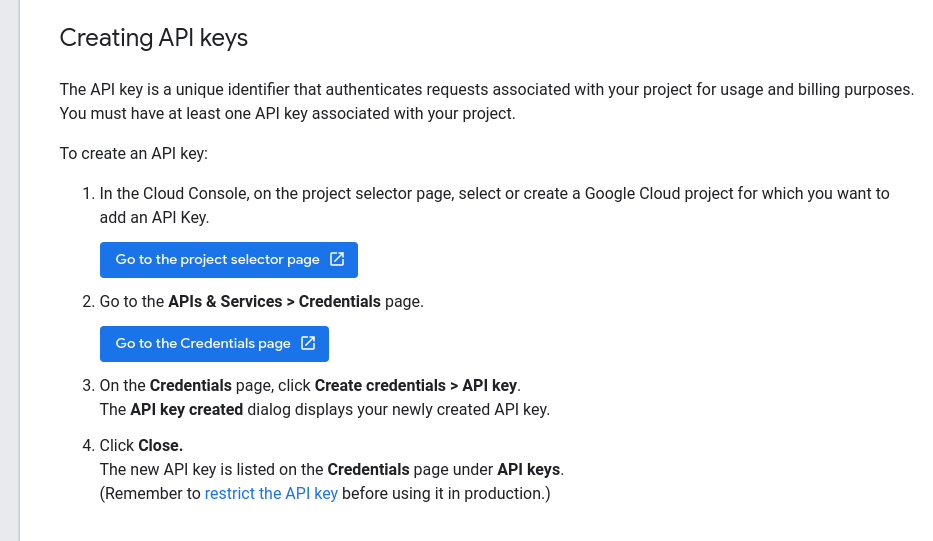
Task: Click bold 'Credentials' word in step 3
Action: pyautogui.click(x=191, y=385)
